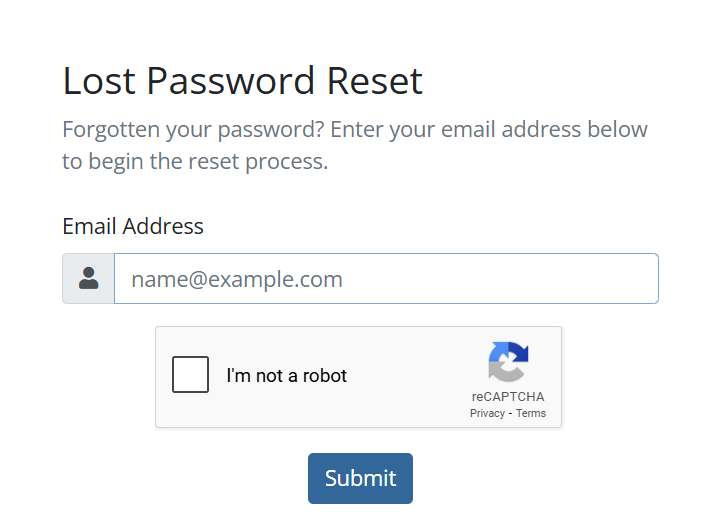Click the dash separating Privacy and Terms

coord(510,413)
